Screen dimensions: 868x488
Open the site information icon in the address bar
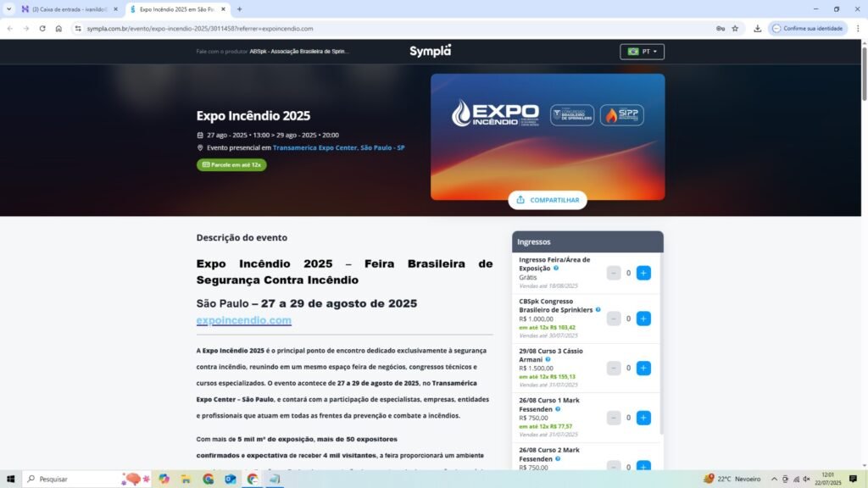click(77, 28)
